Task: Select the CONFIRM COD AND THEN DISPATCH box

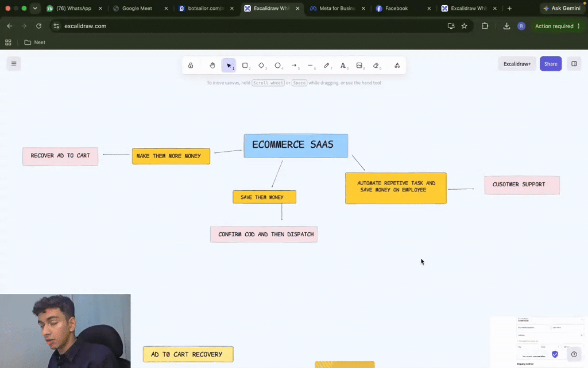Action: [264, 235]
